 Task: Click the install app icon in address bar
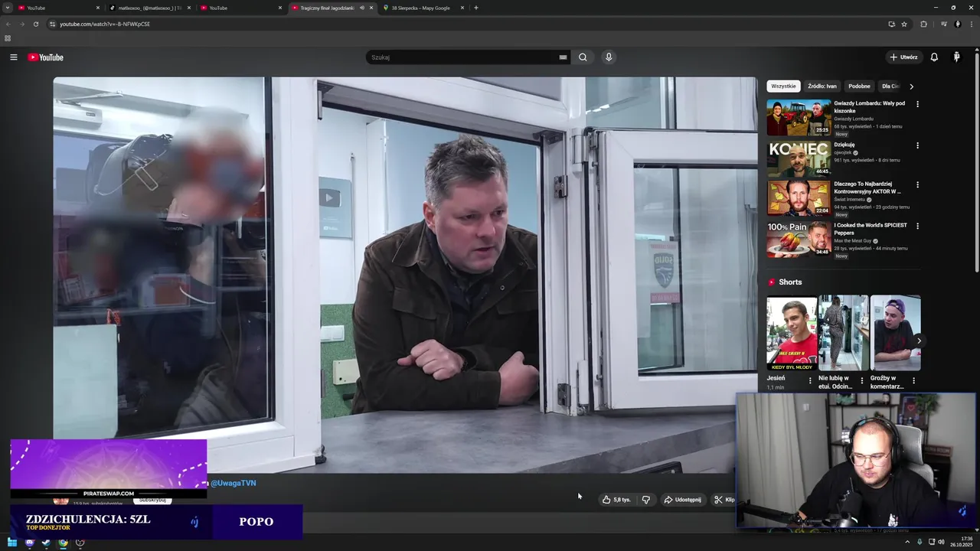891,24
